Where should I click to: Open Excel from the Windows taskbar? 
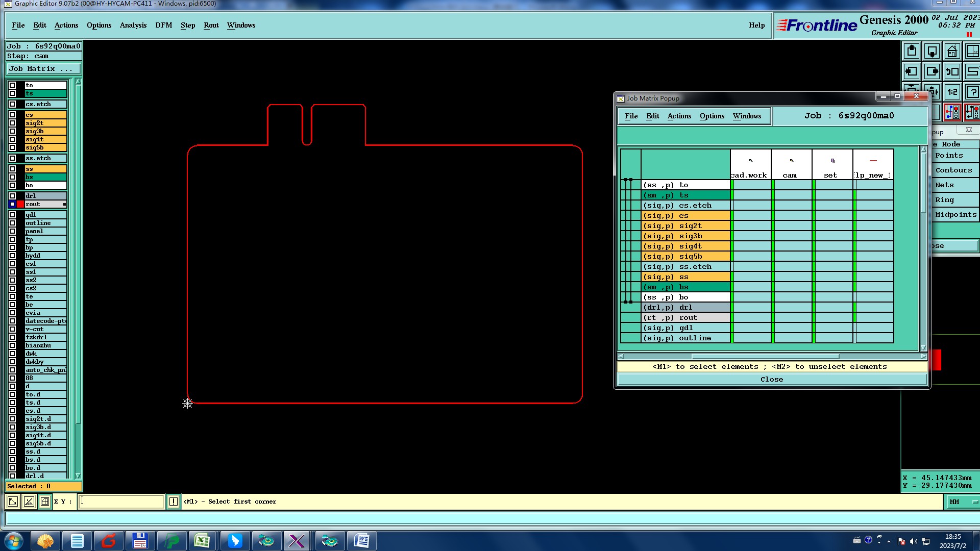(x=202, y=541)
